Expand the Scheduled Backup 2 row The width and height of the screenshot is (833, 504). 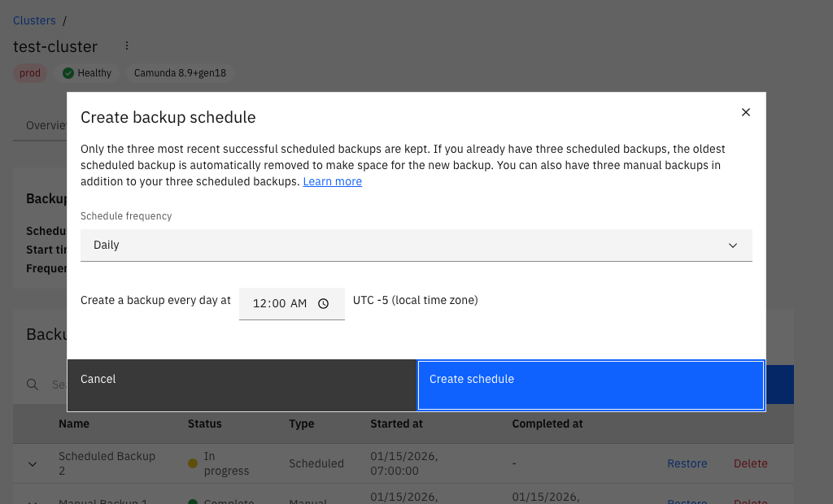tap(33, 463)
